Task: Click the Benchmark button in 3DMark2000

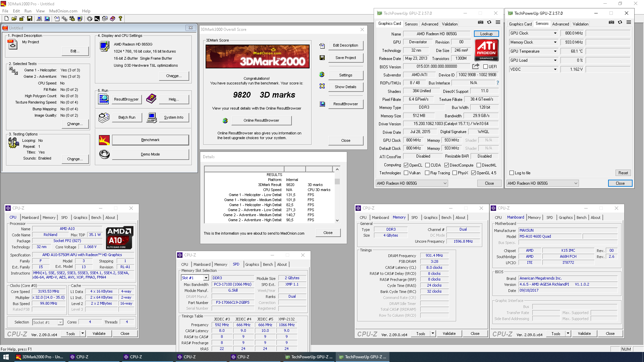Action: [x=150, y=140]
